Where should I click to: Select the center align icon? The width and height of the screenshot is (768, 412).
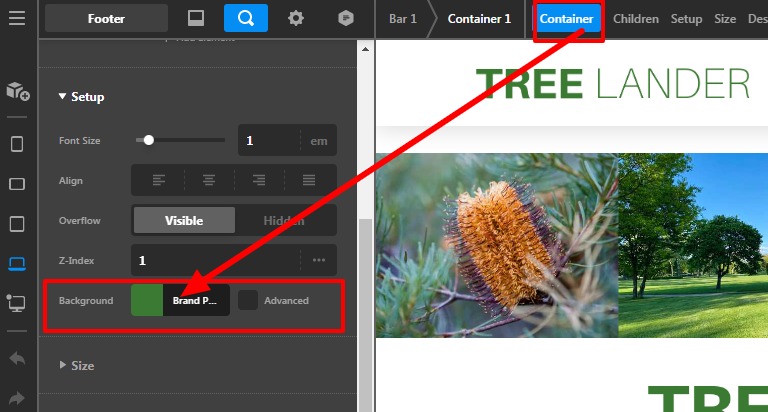[x=209, y=181]
